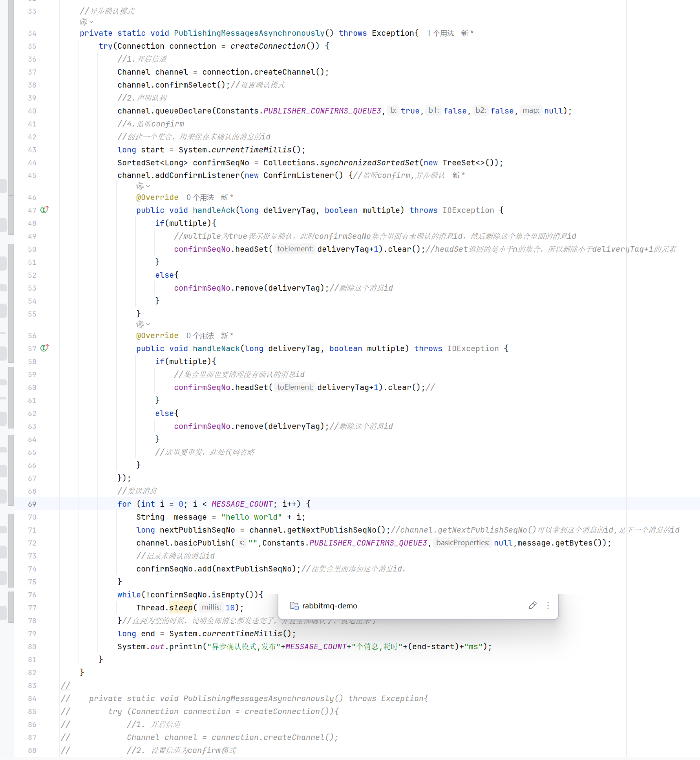Open the three-dot menu in rabbitmq-demo popup
The width and height of the screenshot is (700, 760).
pos(548,605)
